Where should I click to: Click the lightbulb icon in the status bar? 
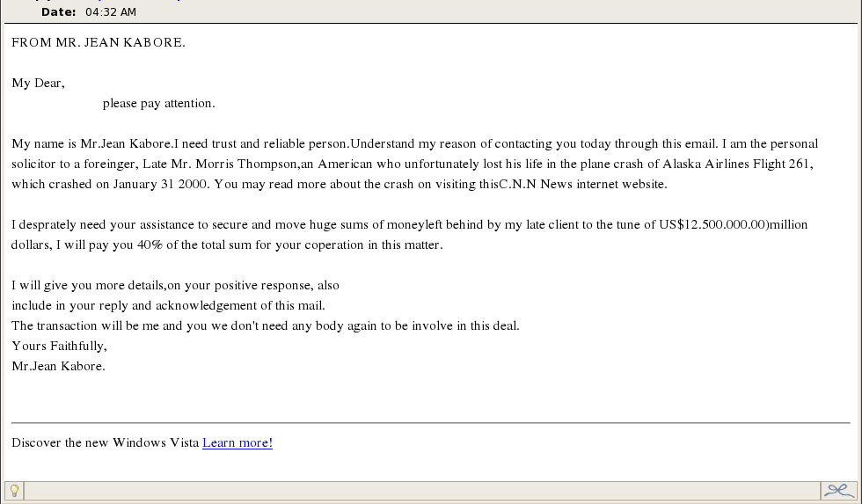(x=14, y=491)
